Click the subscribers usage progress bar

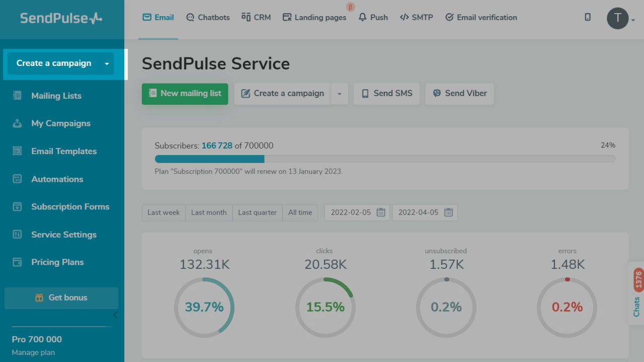point(385,159)
